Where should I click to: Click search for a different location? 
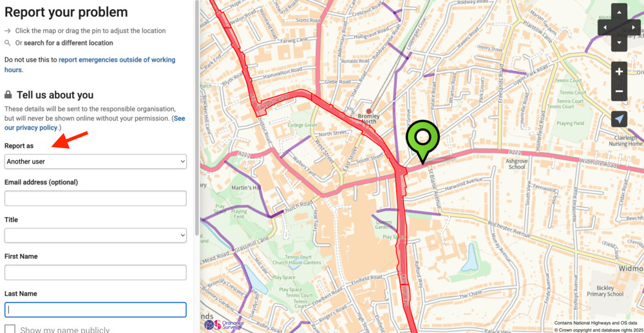pos(68,43)
